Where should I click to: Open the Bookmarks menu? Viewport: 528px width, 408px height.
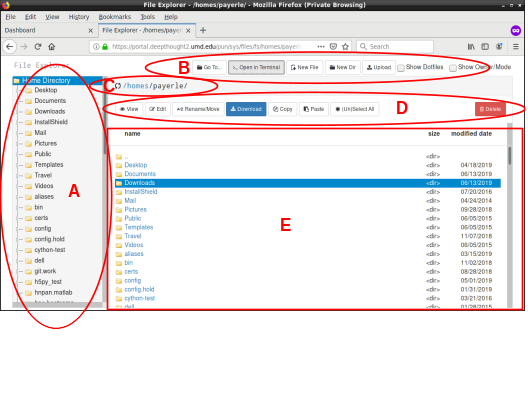[x=114, y=17]
